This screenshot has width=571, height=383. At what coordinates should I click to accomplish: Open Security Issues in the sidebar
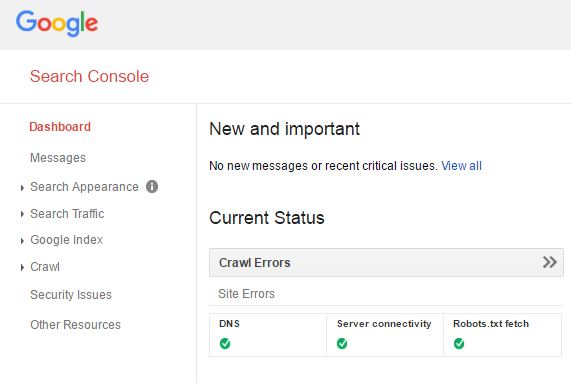71,295
